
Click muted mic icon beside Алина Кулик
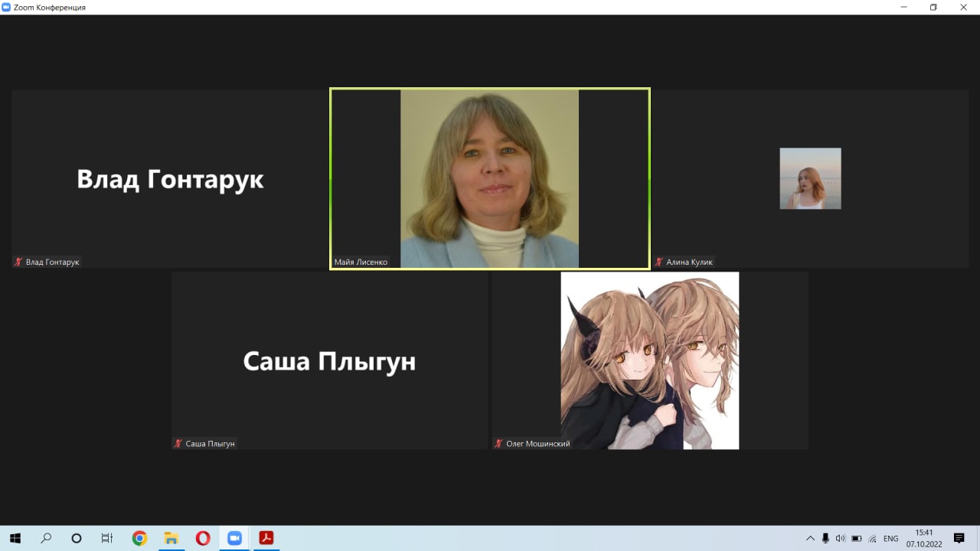pos(658,262)
